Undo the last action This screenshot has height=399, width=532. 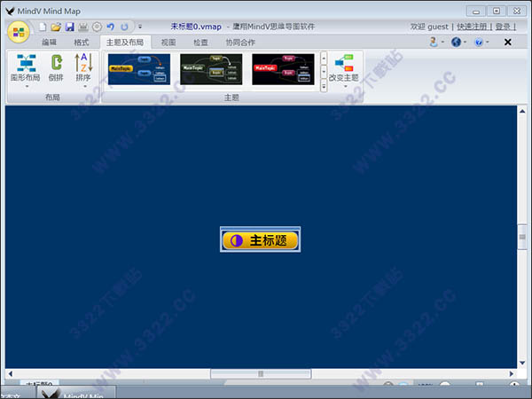tap(111, 27)
